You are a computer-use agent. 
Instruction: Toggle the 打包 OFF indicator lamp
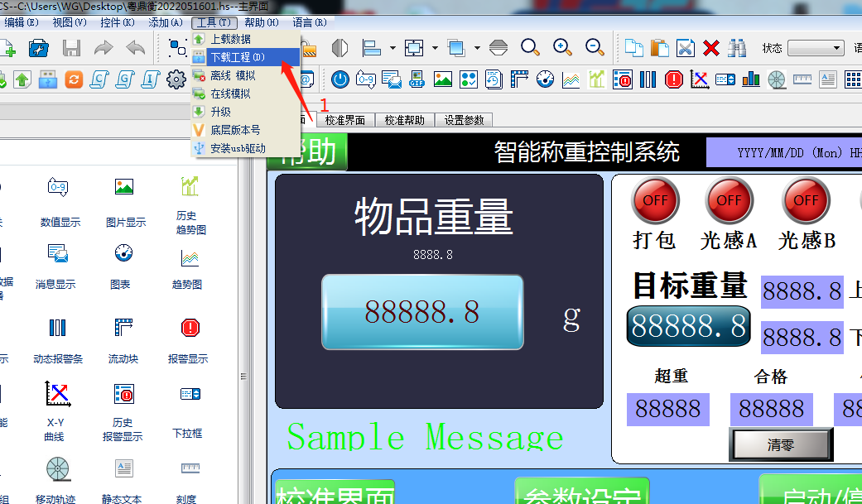(655, 200)
